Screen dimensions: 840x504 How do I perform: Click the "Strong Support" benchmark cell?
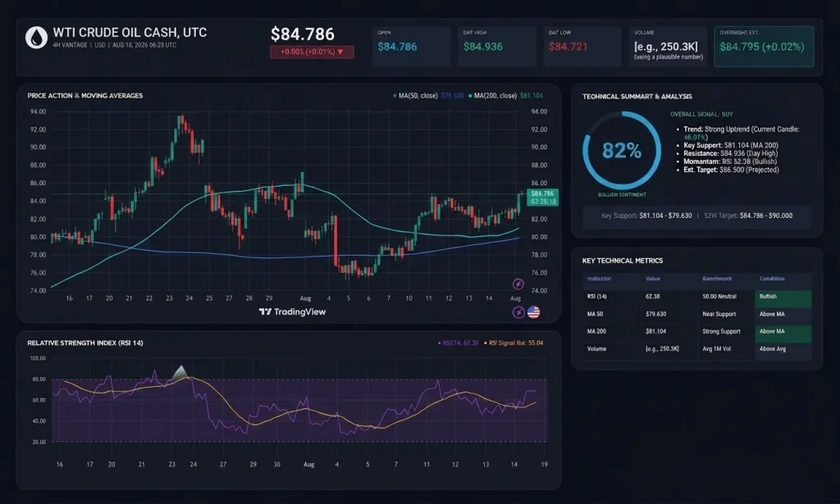pos(722,331)
